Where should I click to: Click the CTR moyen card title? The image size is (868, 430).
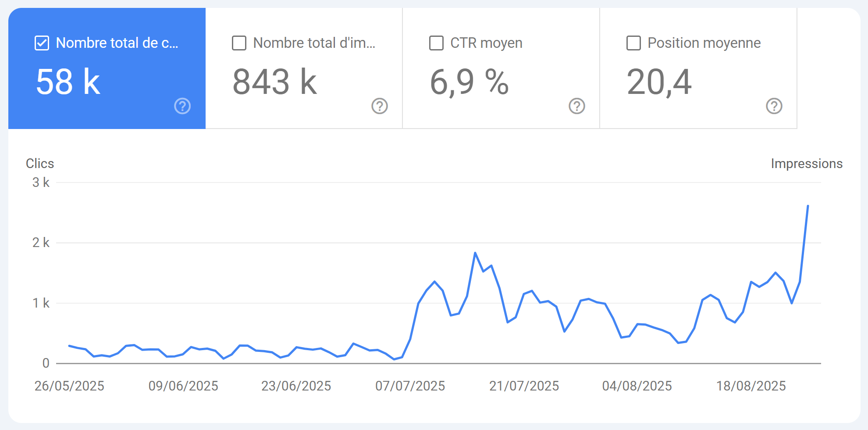(486, 43)
